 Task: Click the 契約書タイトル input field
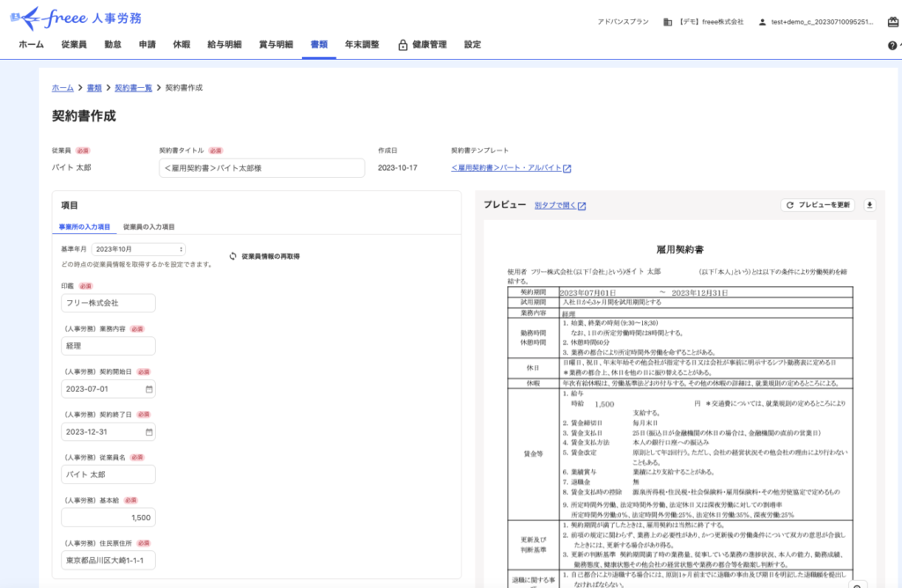click(x=261, y=168)
